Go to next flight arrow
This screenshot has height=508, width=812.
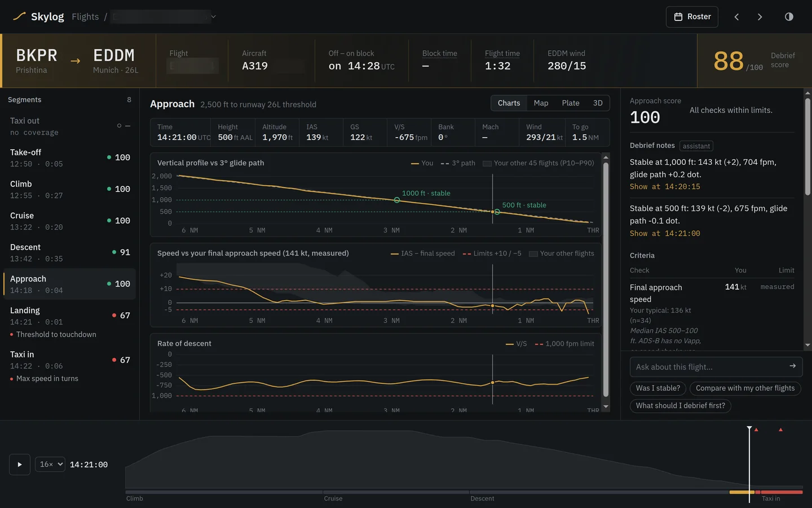pyautogui.click(x=760, y=17)
